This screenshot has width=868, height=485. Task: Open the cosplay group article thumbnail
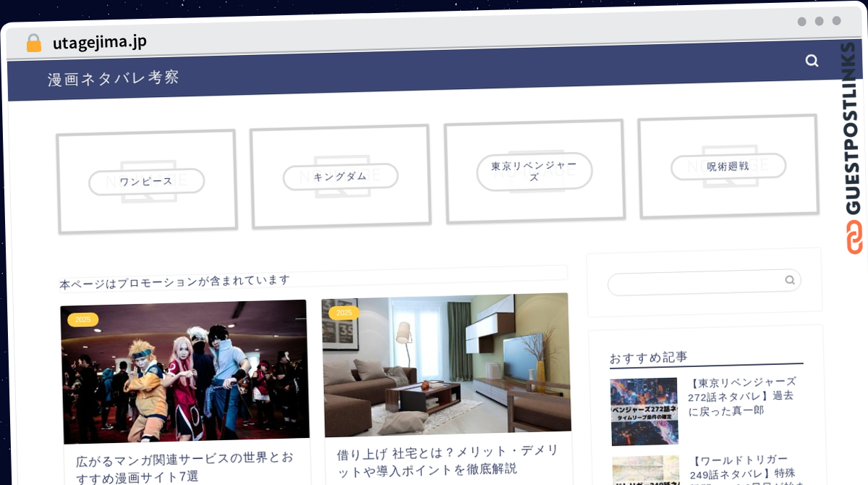(x=185, y=371)
